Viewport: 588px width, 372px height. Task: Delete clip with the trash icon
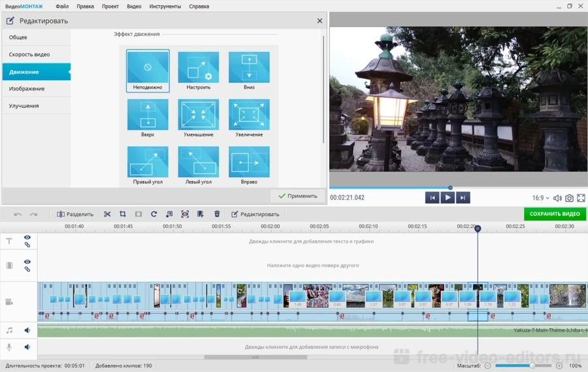coord(217,214)
